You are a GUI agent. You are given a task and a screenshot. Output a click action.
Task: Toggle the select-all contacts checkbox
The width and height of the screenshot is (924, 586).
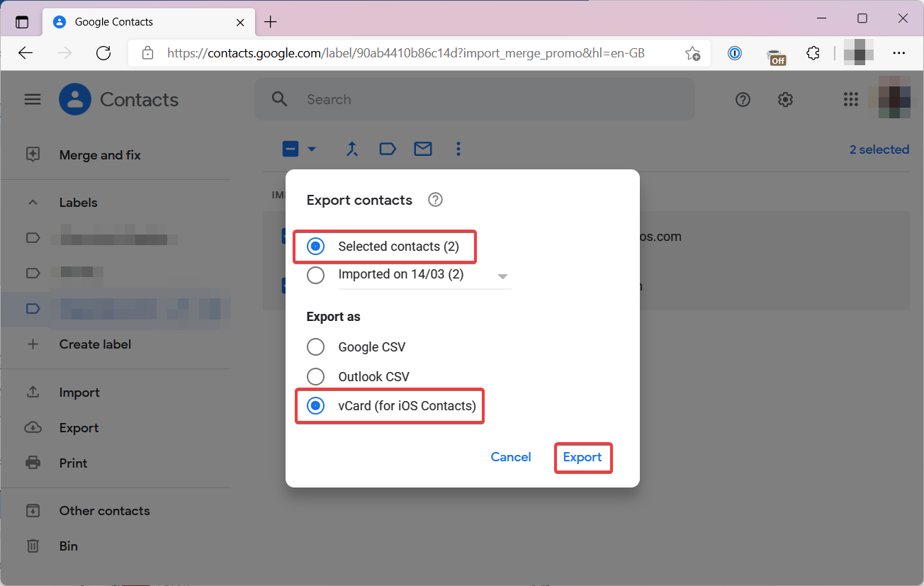tap(291, 149)
